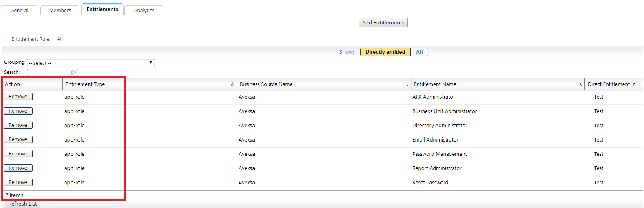
Task: Click the Add Entitlements button
Action: point(383,23)
